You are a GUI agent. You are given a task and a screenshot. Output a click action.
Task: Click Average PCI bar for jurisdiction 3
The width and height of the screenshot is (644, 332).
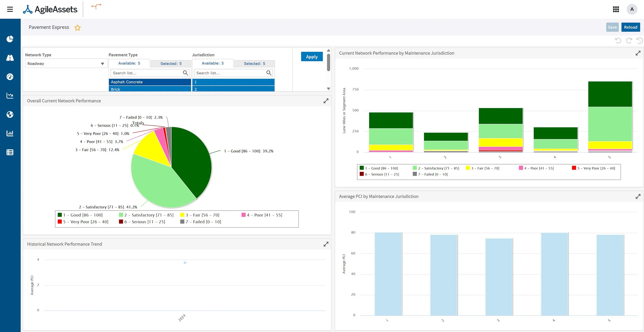click(499, 277)
